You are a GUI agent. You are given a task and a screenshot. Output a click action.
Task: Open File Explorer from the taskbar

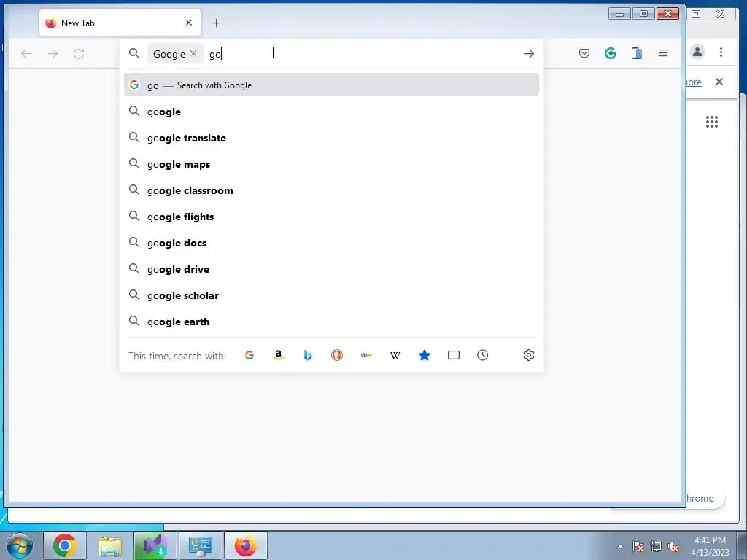pyautogui.click(x=110, y=545)
